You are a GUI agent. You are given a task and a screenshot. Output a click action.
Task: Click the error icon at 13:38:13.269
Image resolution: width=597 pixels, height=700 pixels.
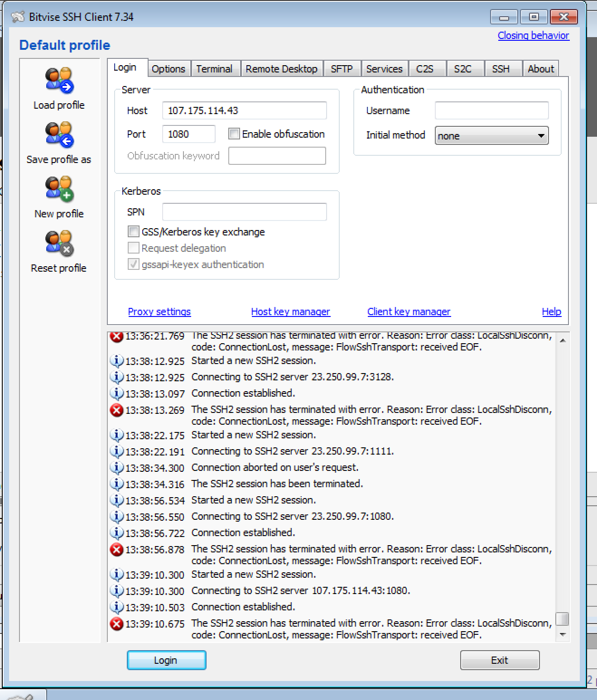[x=117, y=410]
